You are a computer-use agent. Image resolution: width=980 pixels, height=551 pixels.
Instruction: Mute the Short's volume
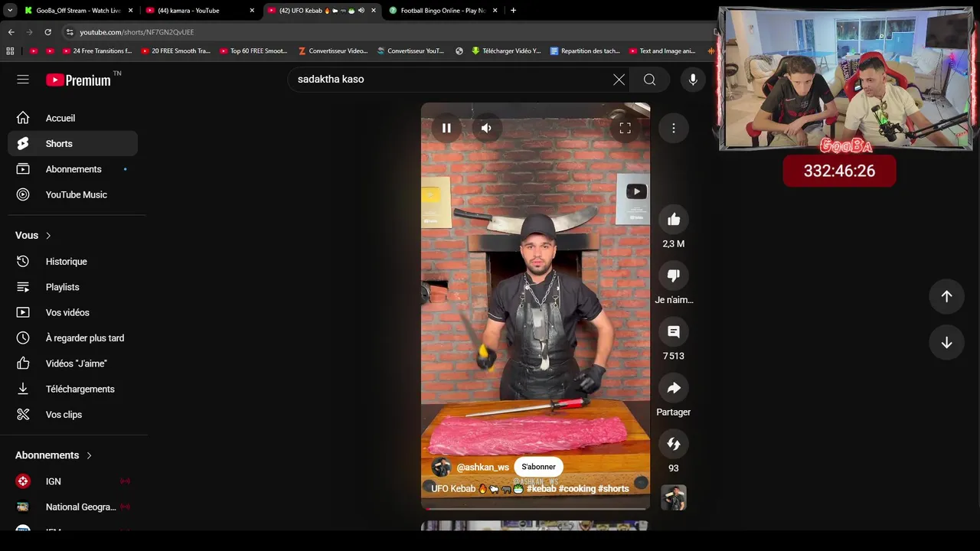[486, 129]
